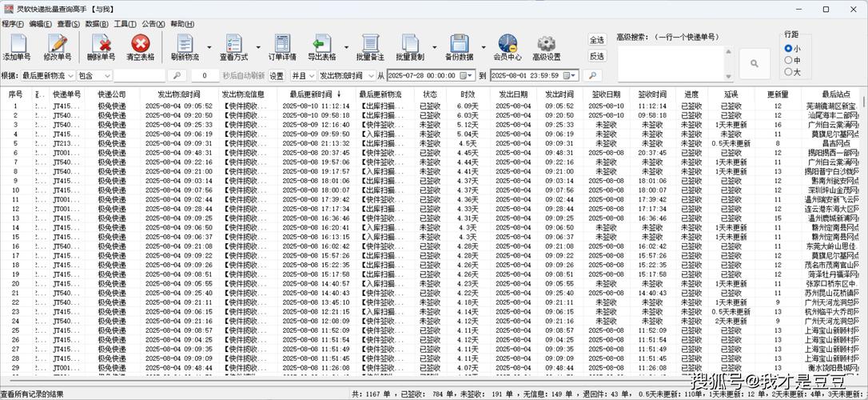Sort by the 最后更新时间 column header
The image size is (868, 400).
coord(315,94)
